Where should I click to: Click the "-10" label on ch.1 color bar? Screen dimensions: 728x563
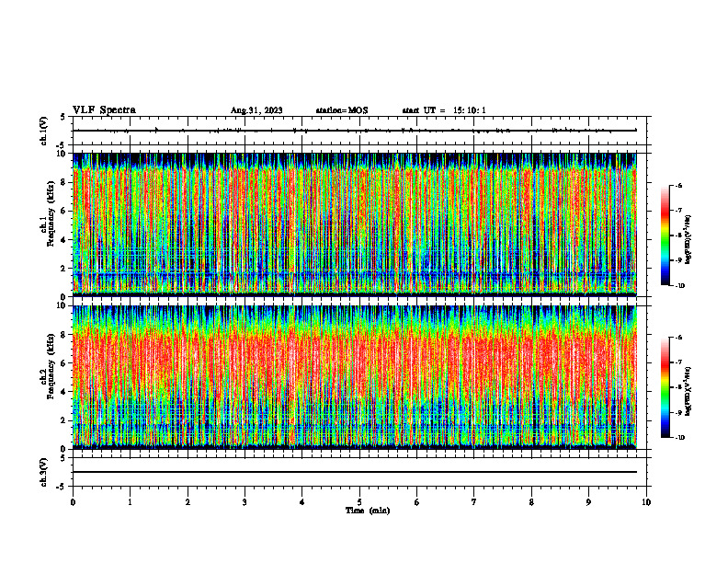(680, 286)
